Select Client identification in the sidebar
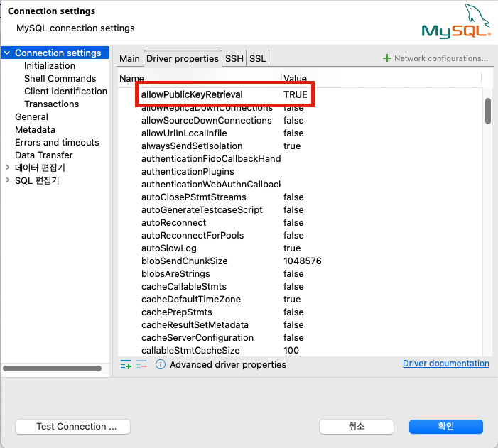The height and width of the screenshot is (448, 498). pyautogui.click(x=66, y=91)
